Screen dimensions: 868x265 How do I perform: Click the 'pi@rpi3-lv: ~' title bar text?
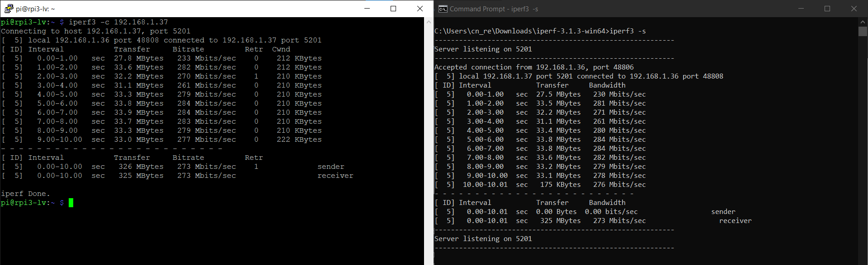(35, 9)
